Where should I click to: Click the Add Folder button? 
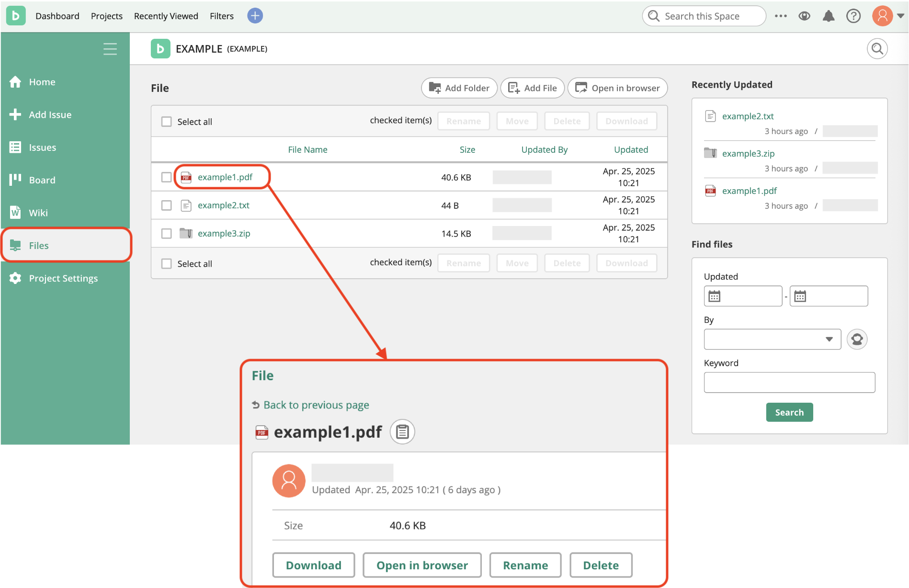pos(459,88)
